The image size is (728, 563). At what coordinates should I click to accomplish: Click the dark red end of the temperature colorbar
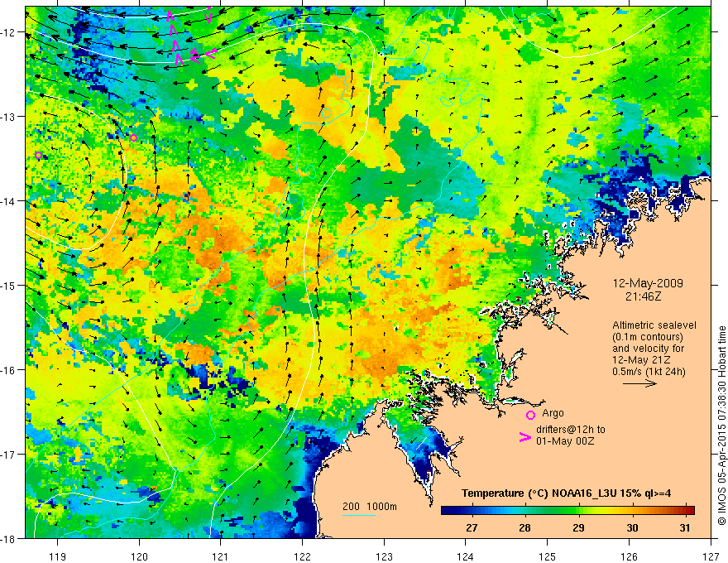coord(689,510)
